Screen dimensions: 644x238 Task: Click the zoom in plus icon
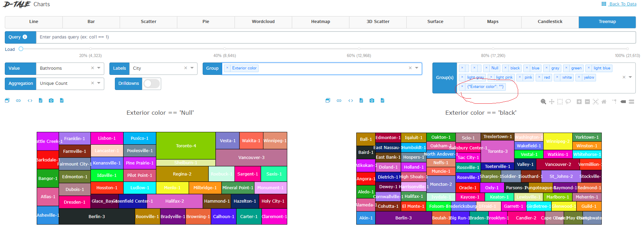coord(579,102)
